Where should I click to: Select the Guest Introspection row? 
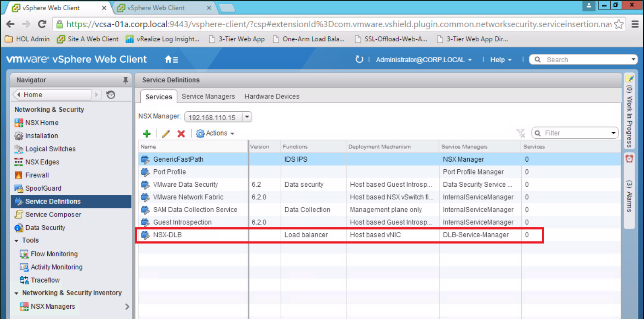point(379,222)
